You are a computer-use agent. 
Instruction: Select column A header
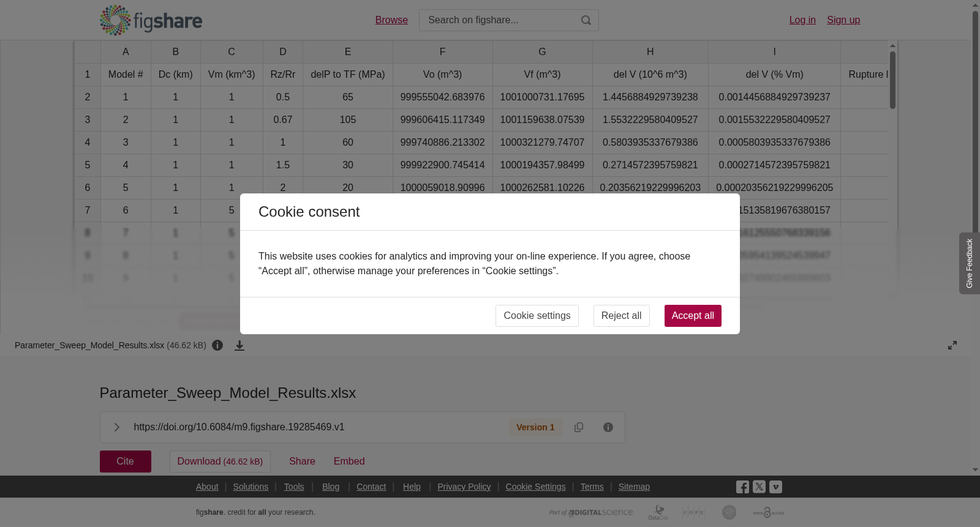coord(126,52)
